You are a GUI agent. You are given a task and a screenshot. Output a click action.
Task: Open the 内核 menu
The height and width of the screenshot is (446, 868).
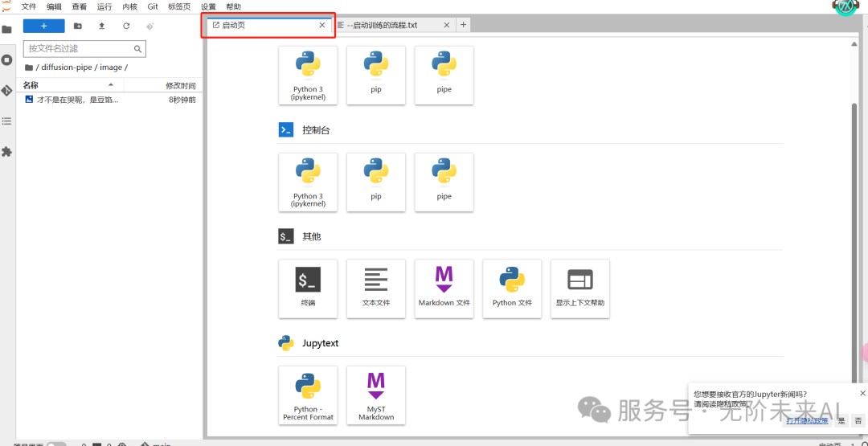(129, 6)
